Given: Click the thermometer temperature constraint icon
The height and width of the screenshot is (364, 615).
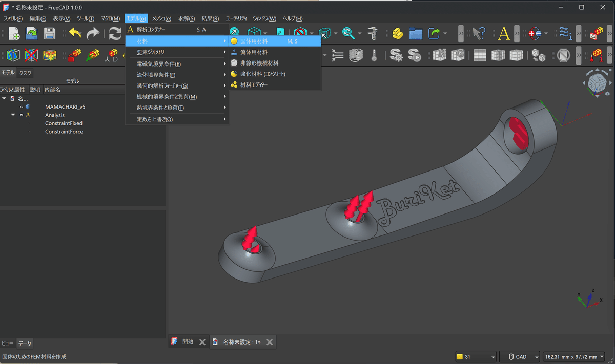Looking at the screenshot, I should tap(374, 55).
